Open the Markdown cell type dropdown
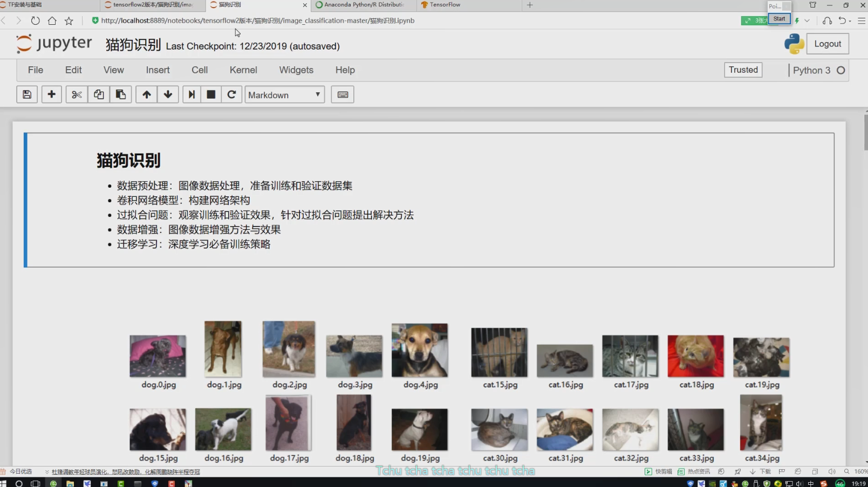868x487 pixels. pyautogui.click(x=284, y=94)
